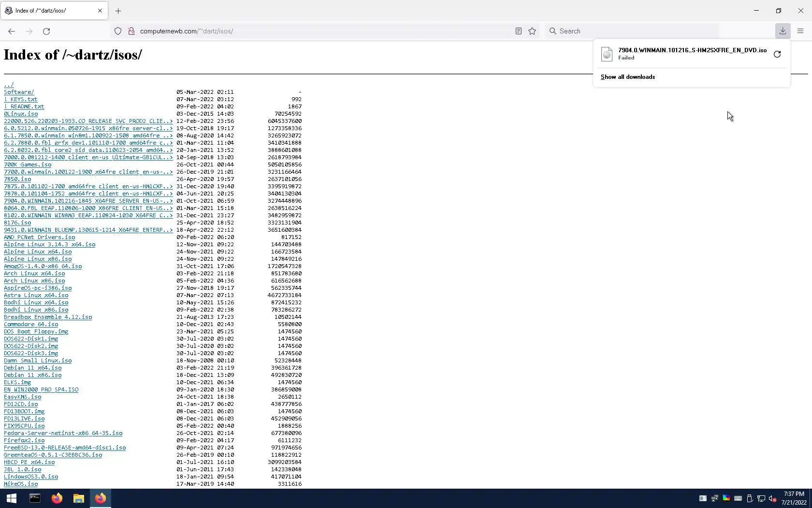Download AmogOS-1.4.0-x86_64.iso
Image resolution: width=812 pixels, height=508 pixels.
(43, 266)
